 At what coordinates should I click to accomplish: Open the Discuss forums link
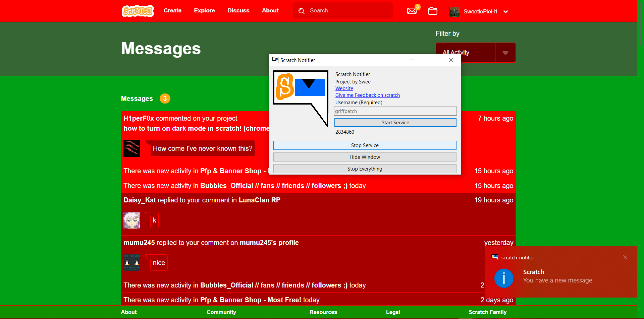click(238, 11)
